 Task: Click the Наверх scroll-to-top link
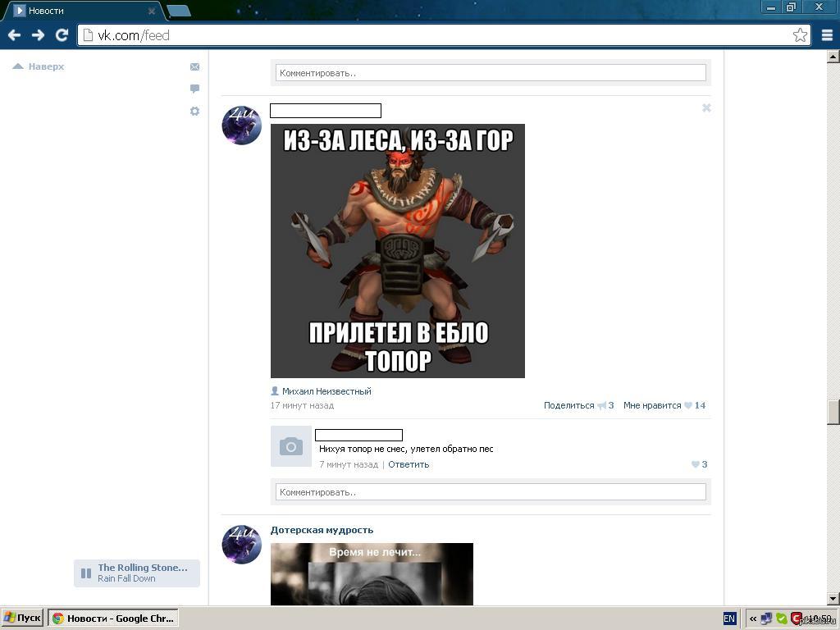point(39,66)
